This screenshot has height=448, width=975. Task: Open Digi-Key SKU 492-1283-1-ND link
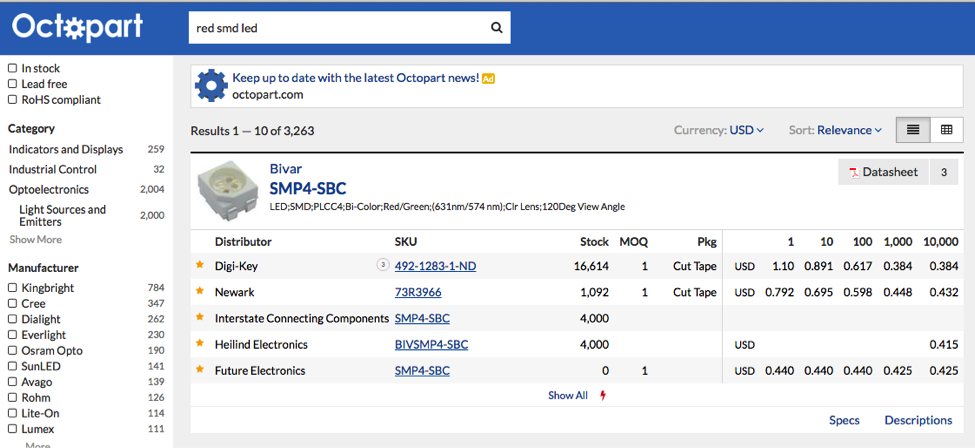[435, 266]
